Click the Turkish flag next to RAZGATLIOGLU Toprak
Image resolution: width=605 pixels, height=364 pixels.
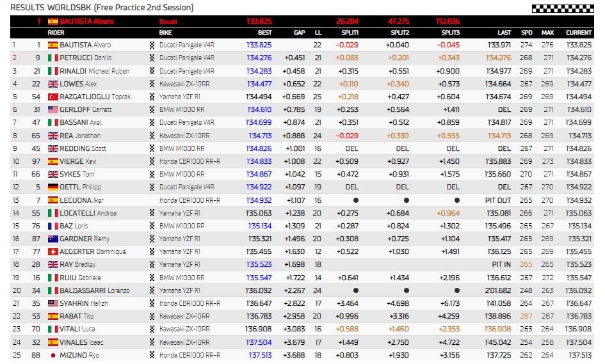pyautogui.click(x=53, y=97)
